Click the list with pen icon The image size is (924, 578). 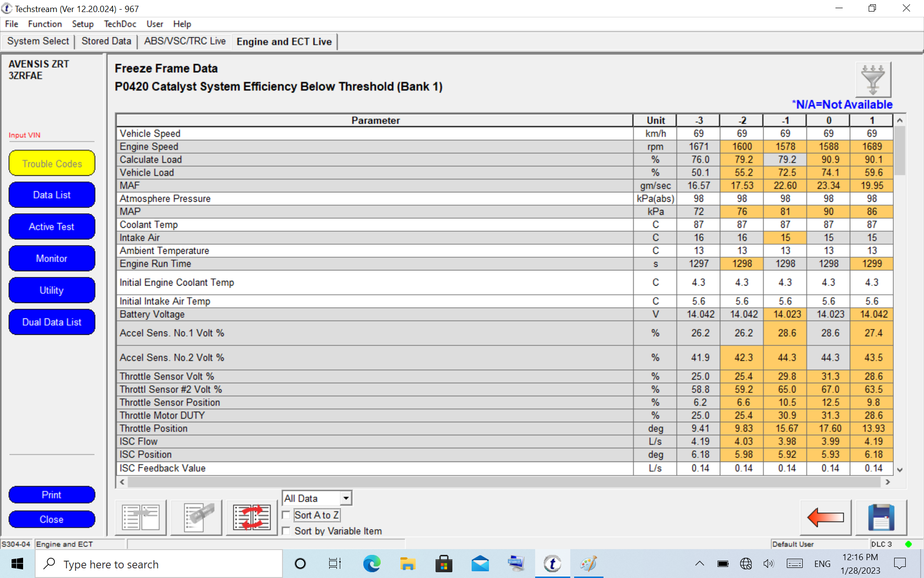coord(196,517)
